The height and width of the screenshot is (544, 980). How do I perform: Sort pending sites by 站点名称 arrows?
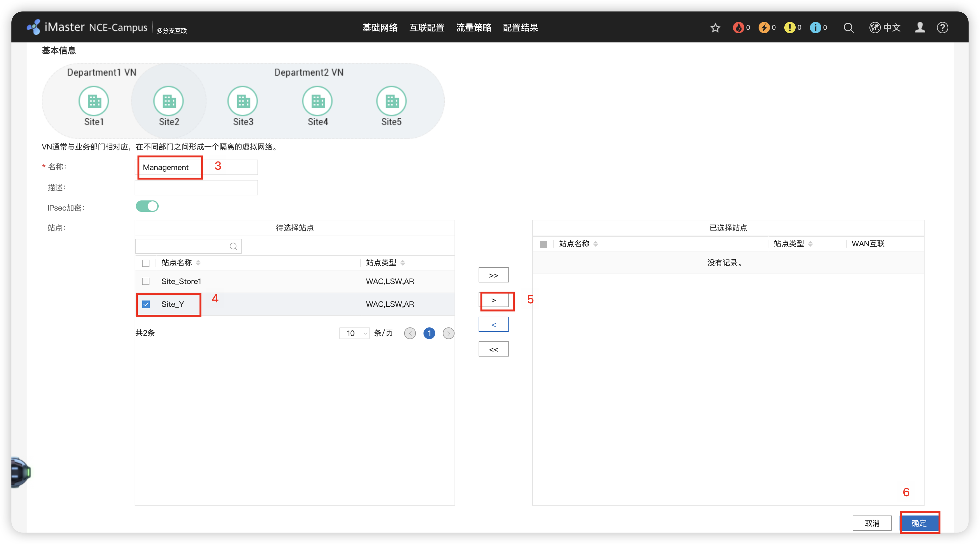click(198, 263)
